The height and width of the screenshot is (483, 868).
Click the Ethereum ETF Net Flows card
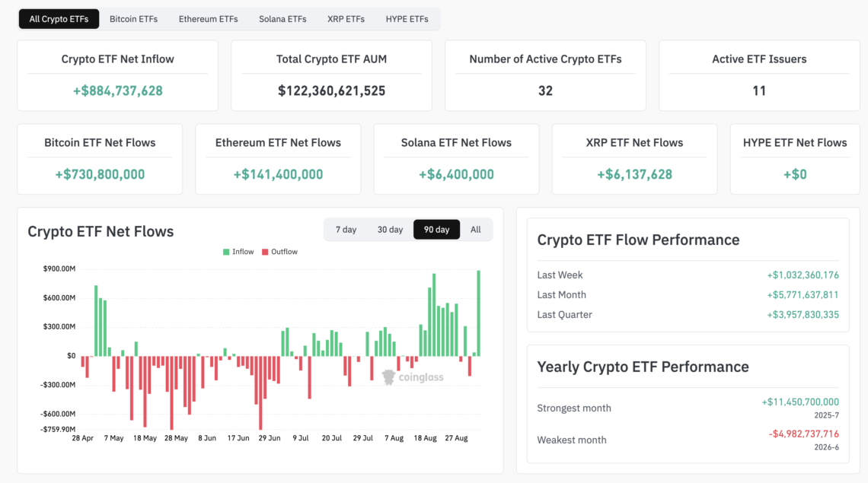(x=278, y=159)
